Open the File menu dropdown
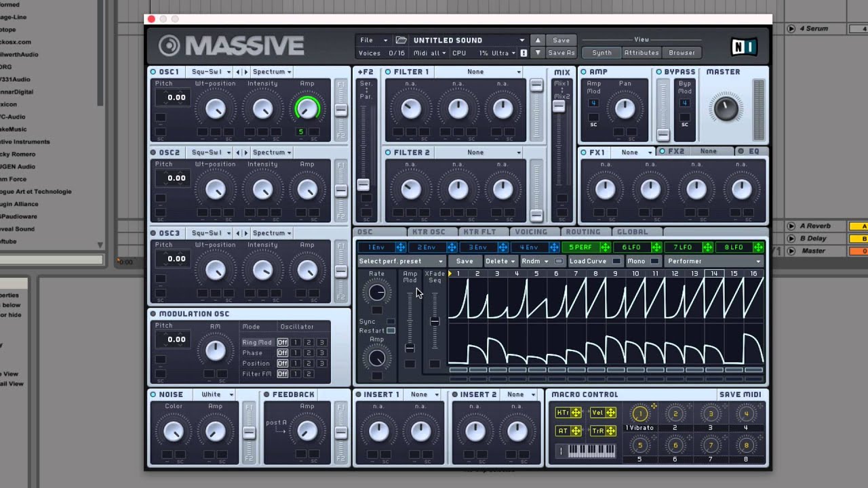868x488 pixels. [374, 40]
